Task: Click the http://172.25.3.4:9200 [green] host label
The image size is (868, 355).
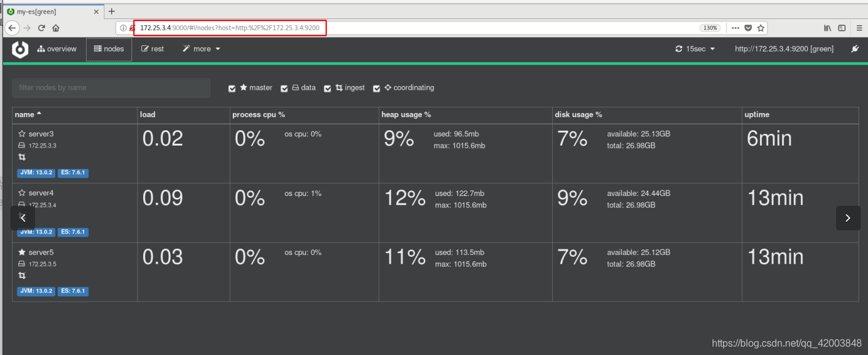Action: 784,49
